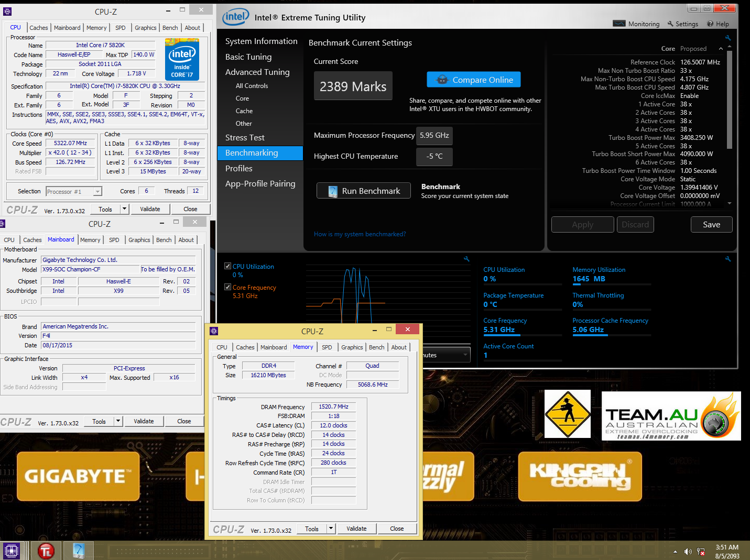This screenshot has height=560, width=750.
Task: Select All Controls under Advanced Tuning
Action: point(252,86)
